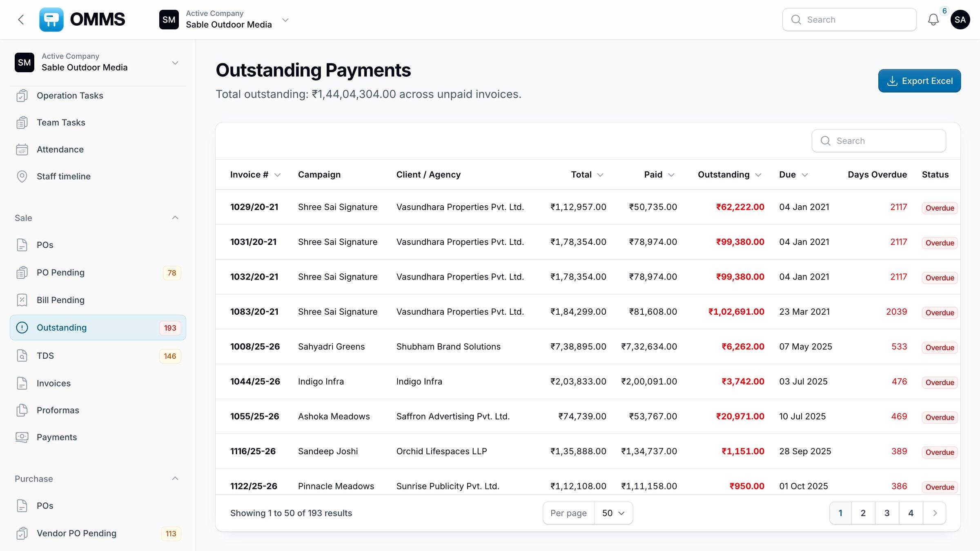Click the TDS document search icon
The width and height of the screenshot is (980, 551).
tap(22, 355)
